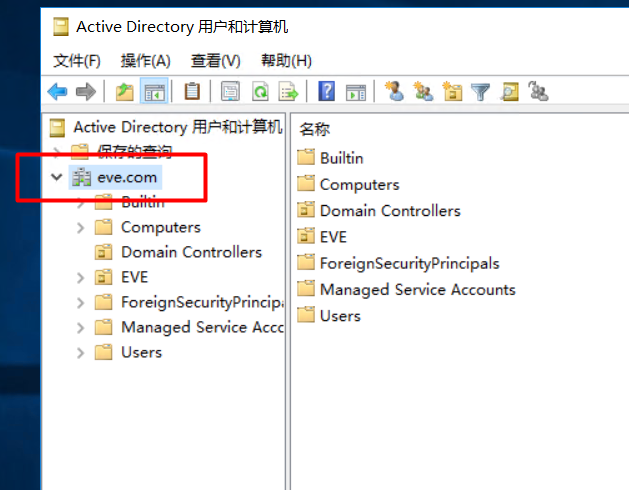Image resolution: width=629 pixels, height=490 pixels.
Task: Click the Back arrow toolbar icon
Action: pos(57,91)
